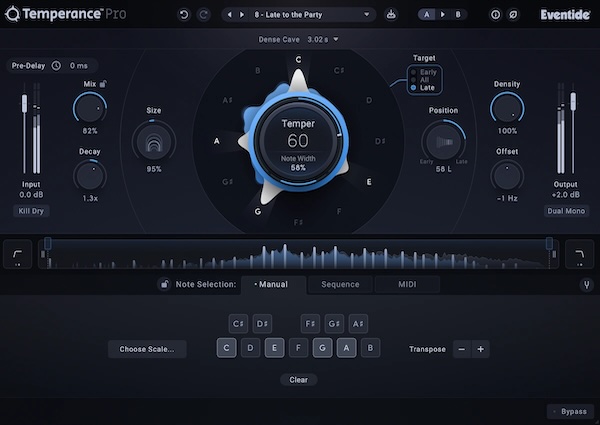Open the Dense Cave space dropdown

click(298, 39)
